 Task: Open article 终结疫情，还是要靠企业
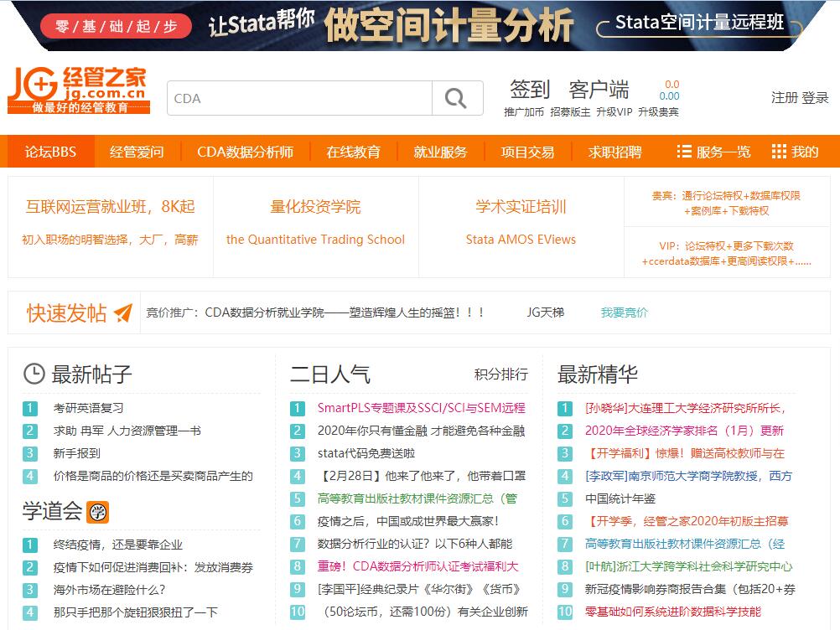[x=118, y=545]
